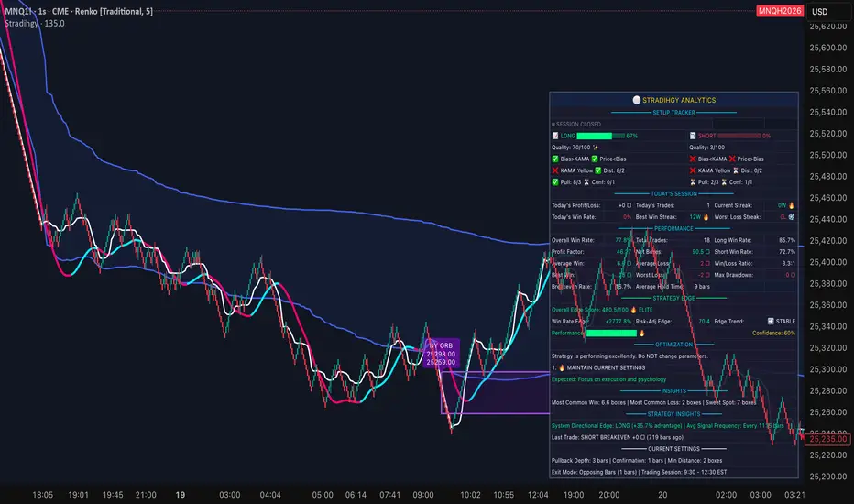
Task: Click the purple NY ORB range box
Action: (495, 392)
